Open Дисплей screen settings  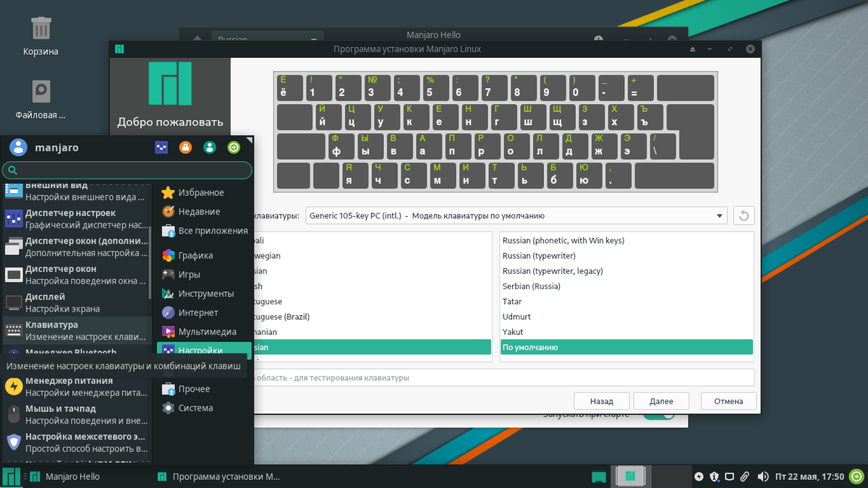click(75, 302)
